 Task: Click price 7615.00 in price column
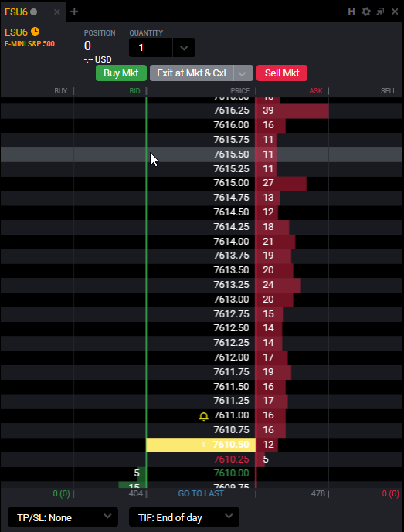point(231,183)
